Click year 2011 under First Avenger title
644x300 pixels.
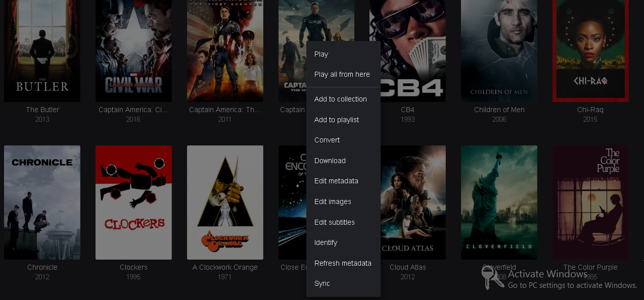click(225, 119)
